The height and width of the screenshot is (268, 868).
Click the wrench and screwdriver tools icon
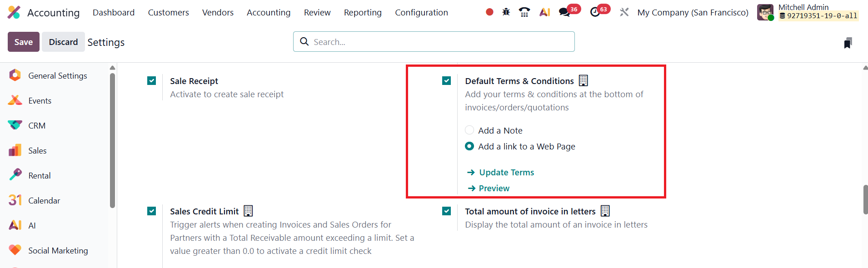[x=624, y=12]
